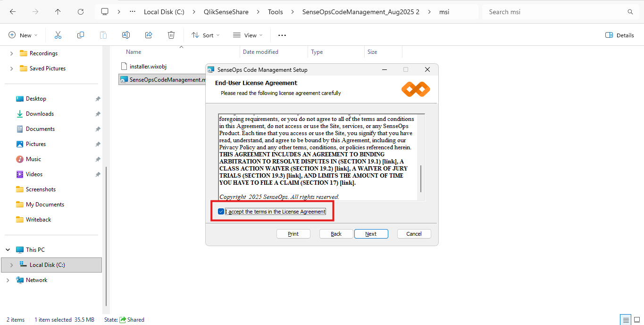
Task: Open the Share icon in the toolbar
Action: (148, 35)
